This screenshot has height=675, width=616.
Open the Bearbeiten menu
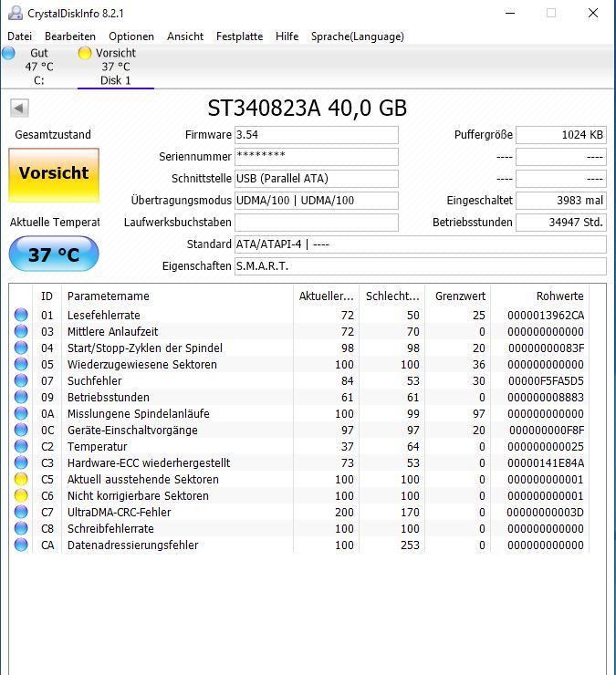pos(70,36)
